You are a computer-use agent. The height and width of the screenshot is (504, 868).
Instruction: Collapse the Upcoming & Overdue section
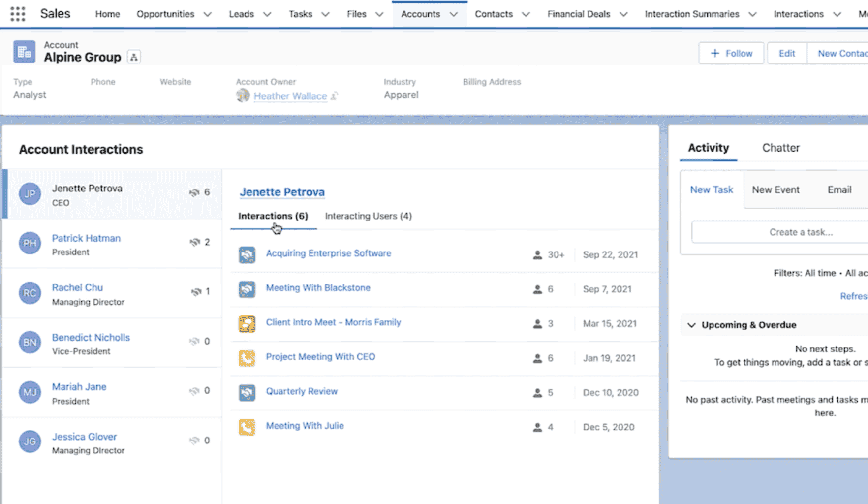pos(691,325)
